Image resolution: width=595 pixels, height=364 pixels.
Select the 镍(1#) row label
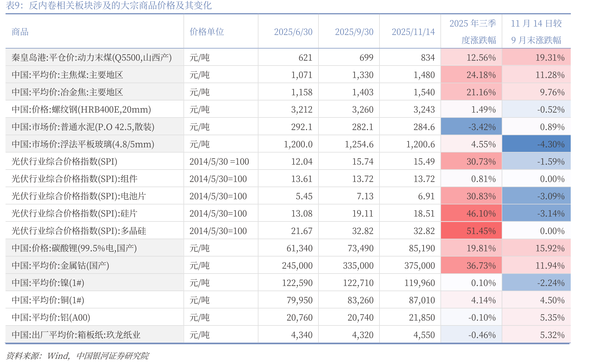point(48,283)
